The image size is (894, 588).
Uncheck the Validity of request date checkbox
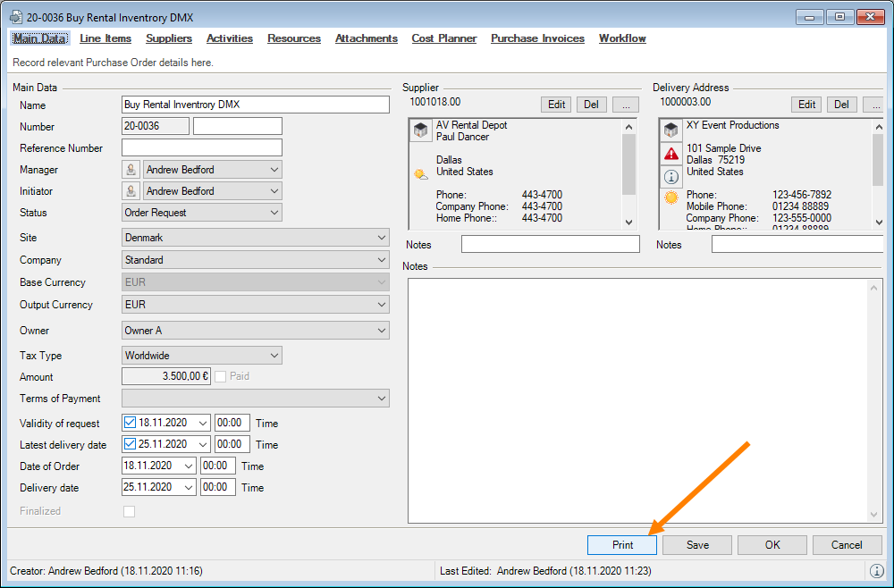[131, 423]
